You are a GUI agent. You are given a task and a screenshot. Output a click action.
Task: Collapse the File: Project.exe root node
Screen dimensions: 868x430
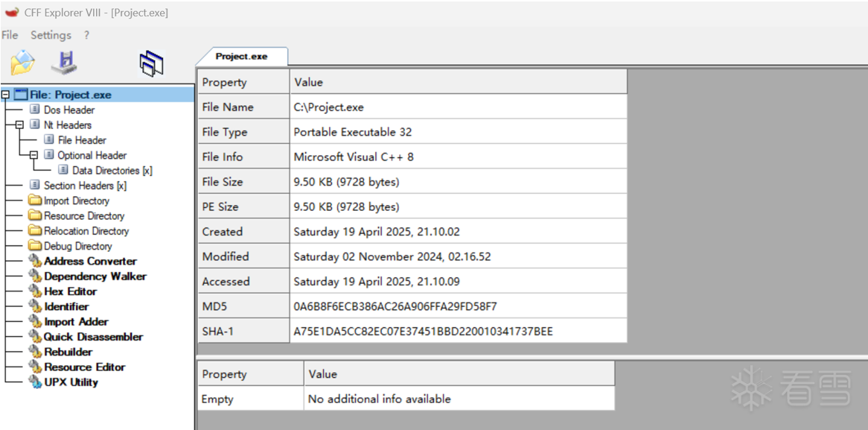click(6, 95)
